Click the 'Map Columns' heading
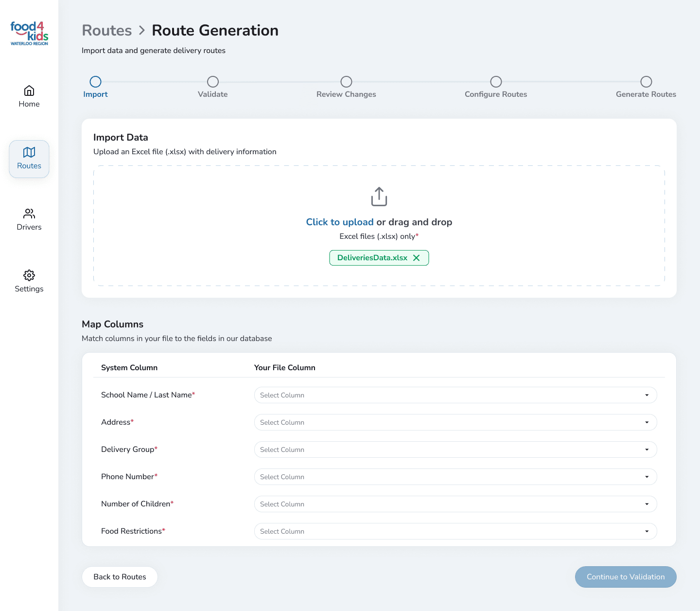The height and width of the screenshot is (611, 700). pyautogui.click(x=113, y=324)
